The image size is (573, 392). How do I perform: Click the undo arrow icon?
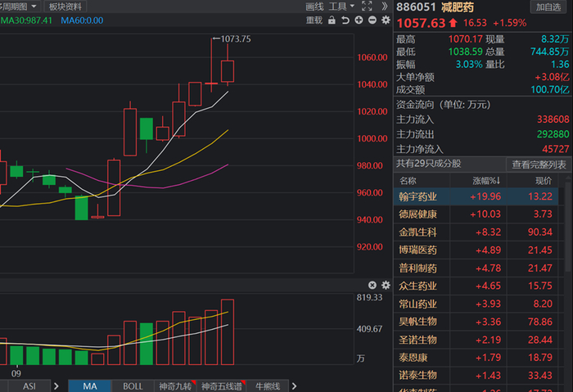point(345,20)
